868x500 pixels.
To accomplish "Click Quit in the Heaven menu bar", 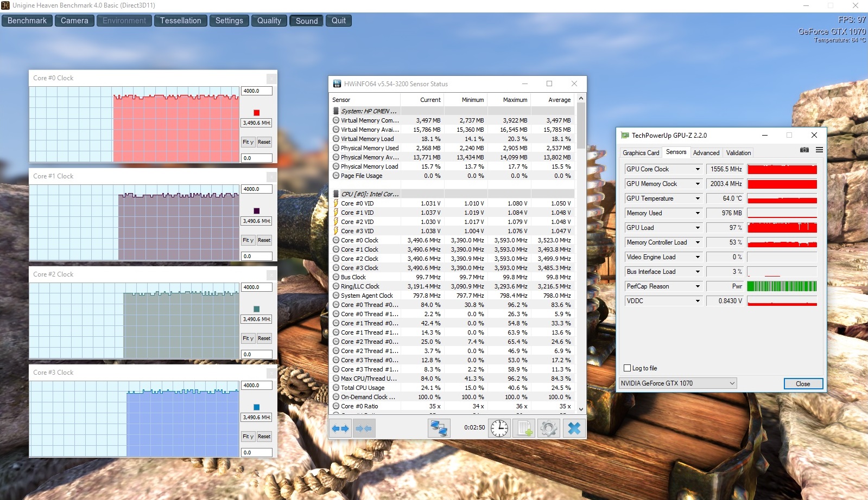I will (x=339, y=21).
